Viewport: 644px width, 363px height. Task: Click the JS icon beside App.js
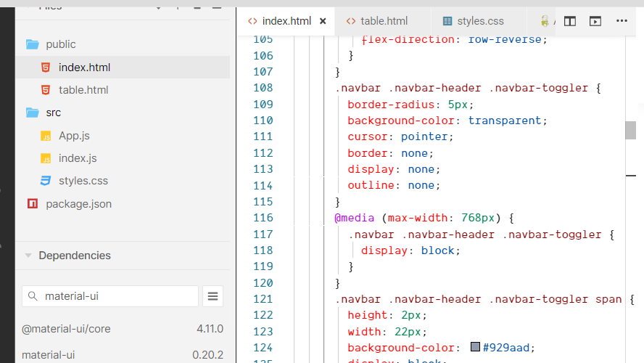click(46, 136)
